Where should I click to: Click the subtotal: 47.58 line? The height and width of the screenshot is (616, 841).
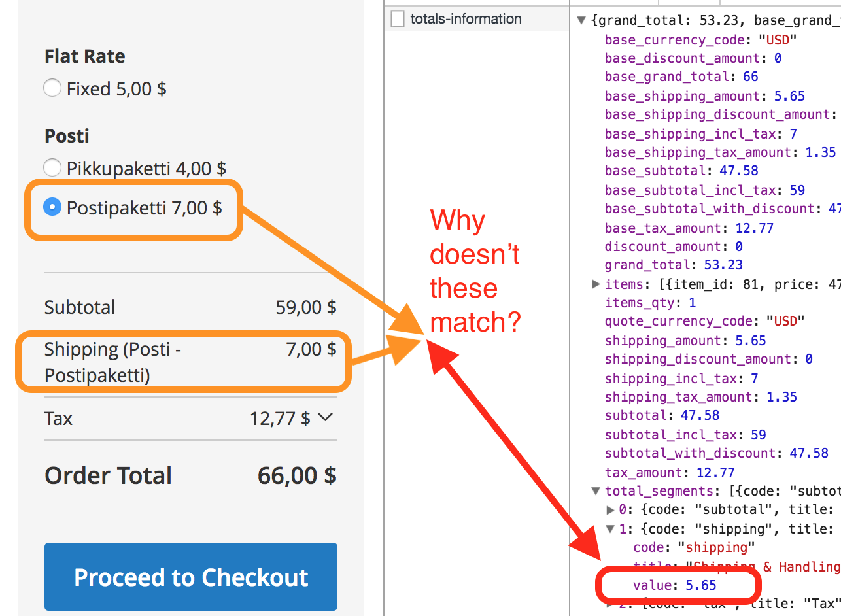pyautogui.click(x=662, y=415)
